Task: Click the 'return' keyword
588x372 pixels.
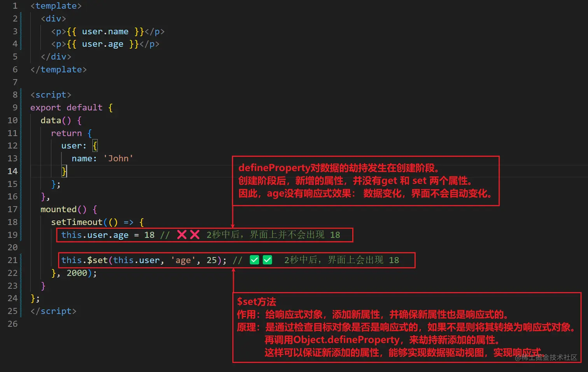Action: click(x=66, y=133)
